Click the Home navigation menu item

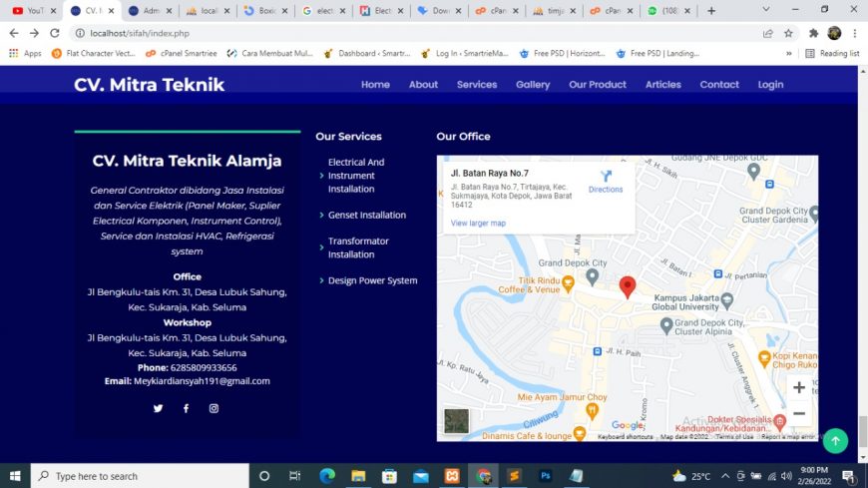[x=375, y=85]
